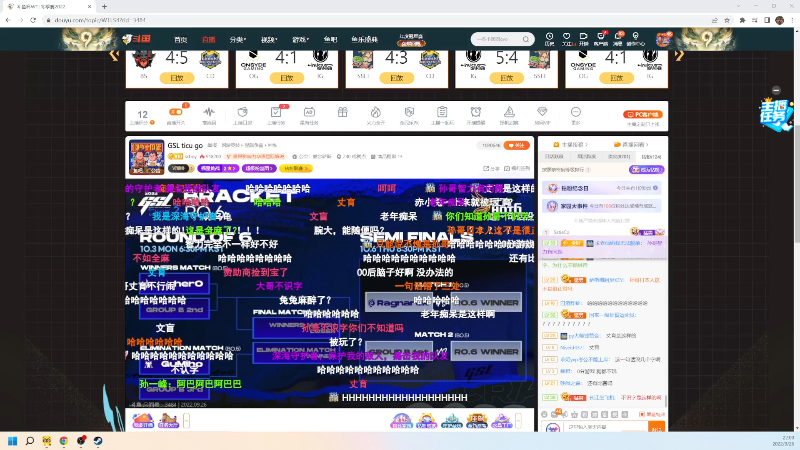Open Windows taskbar search
The height and width of the screenshot is (450, 800).
(30, 441)
